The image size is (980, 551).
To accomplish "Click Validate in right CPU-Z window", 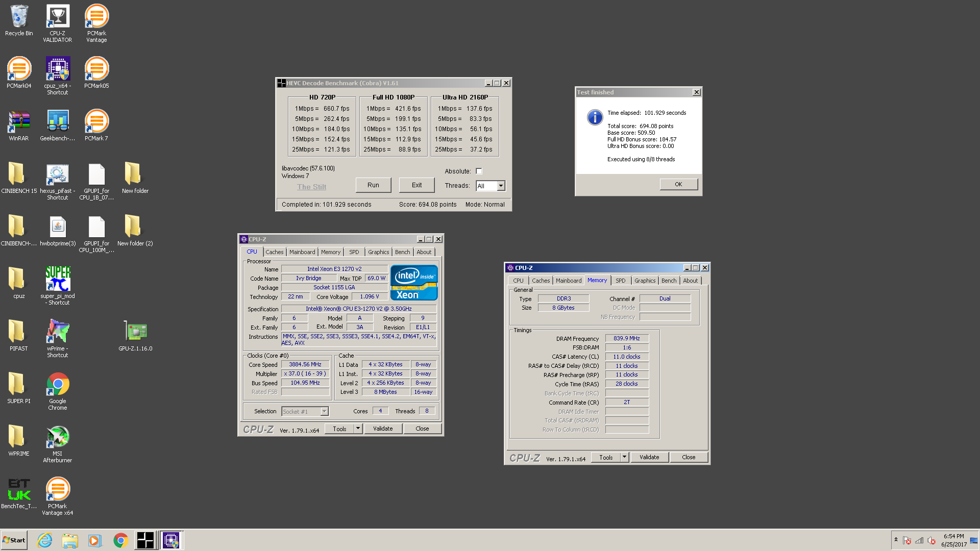I will coord(650,457).
